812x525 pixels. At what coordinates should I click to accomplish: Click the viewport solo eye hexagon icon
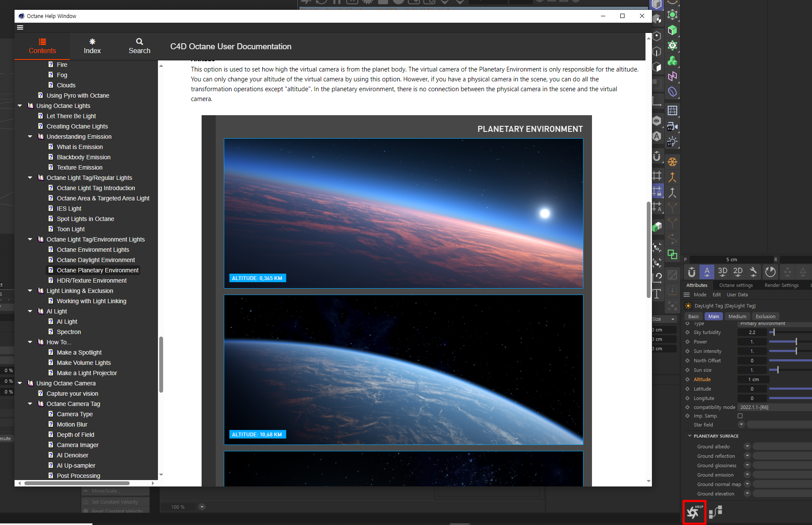pyautogui.click(x=657, y=121)
